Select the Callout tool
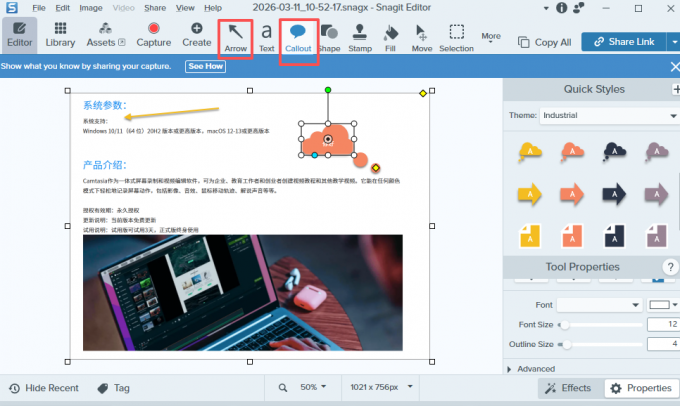The width and height of the screenshot is (680, 406). click(298, 36)
